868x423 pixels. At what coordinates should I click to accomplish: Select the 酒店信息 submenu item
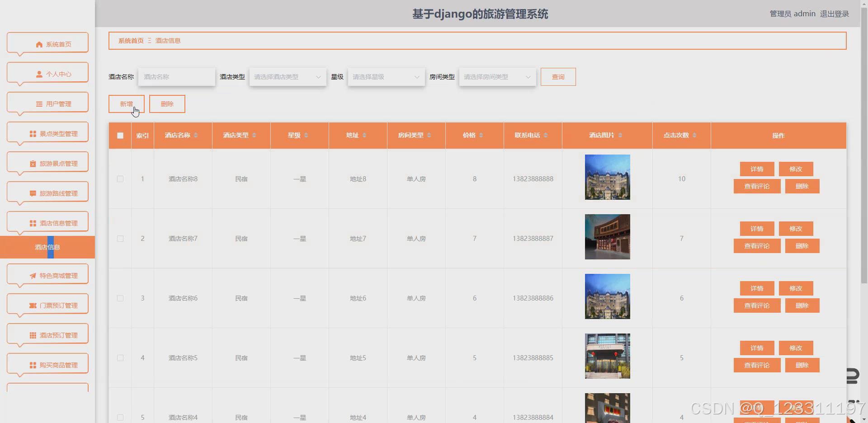point(47,247)
